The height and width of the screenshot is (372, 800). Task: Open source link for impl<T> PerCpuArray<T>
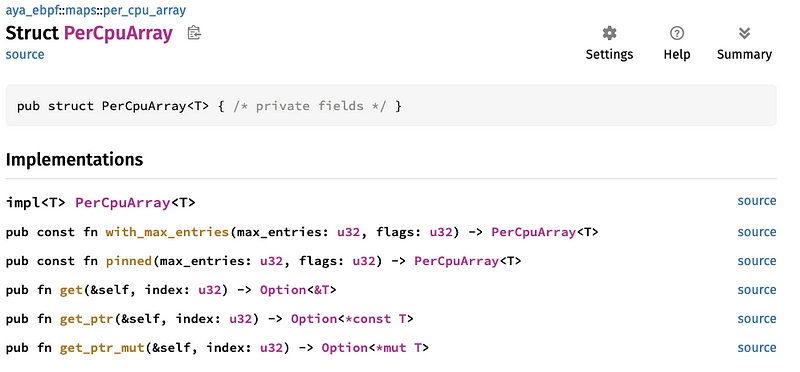(x=757, y=201)
